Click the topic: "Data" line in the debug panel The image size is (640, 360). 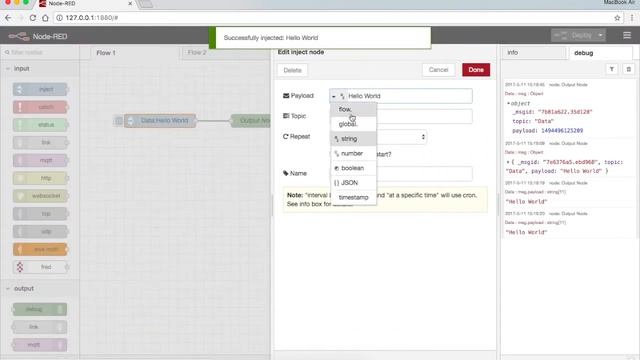click(533, 121)
